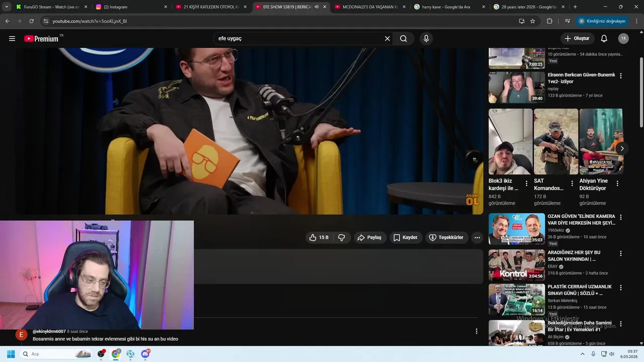Switch to Instagram tab

tap(131, 7)
